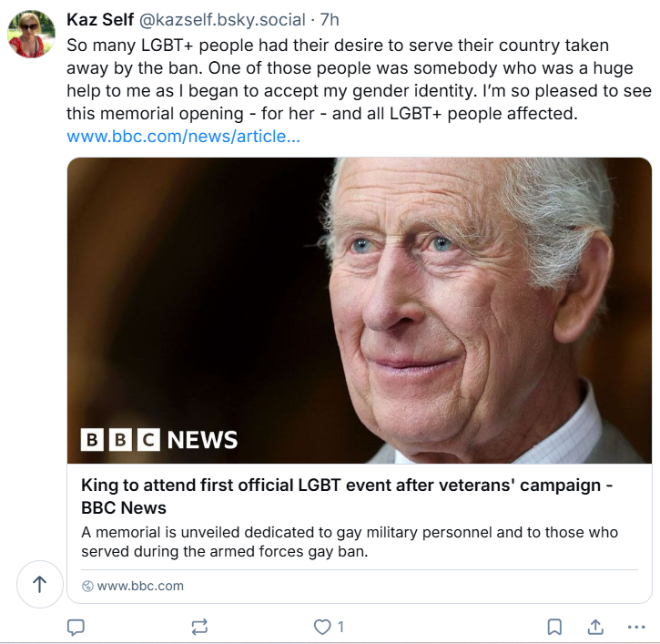Screen dimensions: 660x644
Task: Click the BBC News logo on image
Action: [159, 440]
